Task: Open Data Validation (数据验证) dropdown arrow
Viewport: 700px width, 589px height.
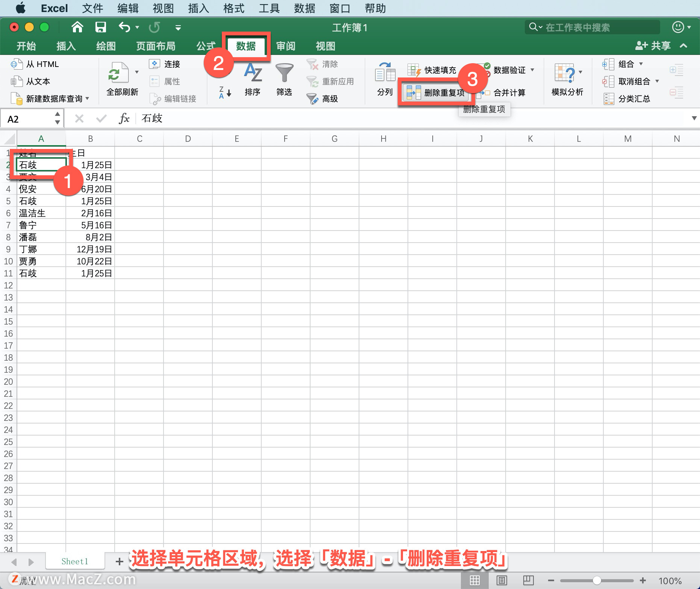Action: [x=532, y=70]
